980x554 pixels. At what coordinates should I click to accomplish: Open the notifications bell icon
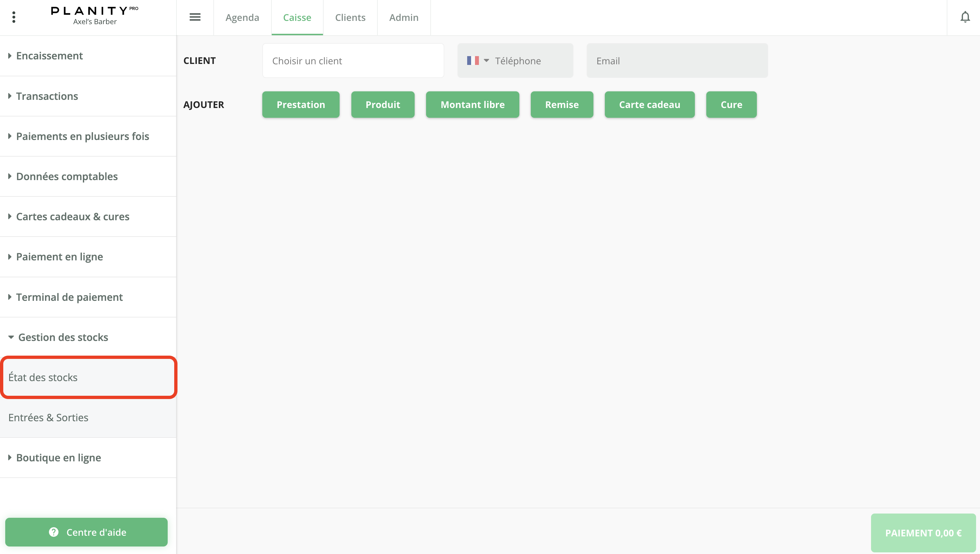point(965,17)
